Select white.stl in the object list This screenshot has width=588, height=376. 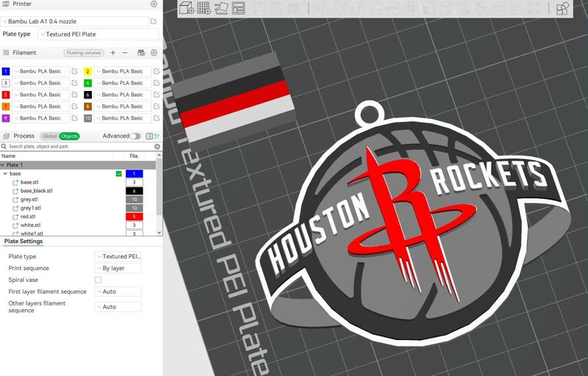pyautogui.click(x=30, y=225)
